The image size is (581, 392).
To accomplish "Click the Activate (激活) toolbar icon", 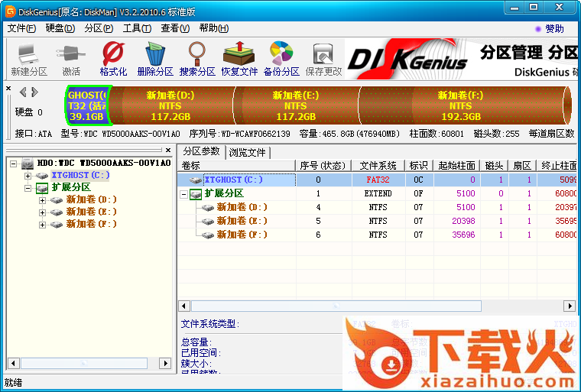I will pos(71,60).
